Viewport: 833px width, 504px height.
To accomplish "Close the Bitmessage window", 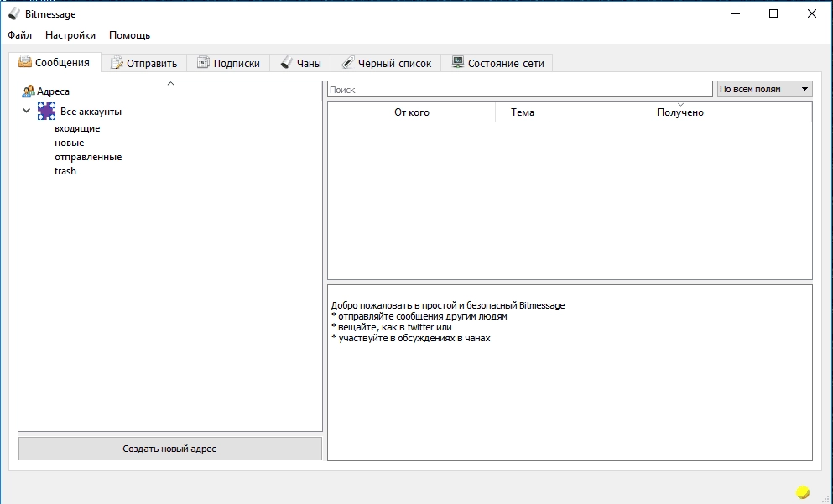I will click(812, 13).
